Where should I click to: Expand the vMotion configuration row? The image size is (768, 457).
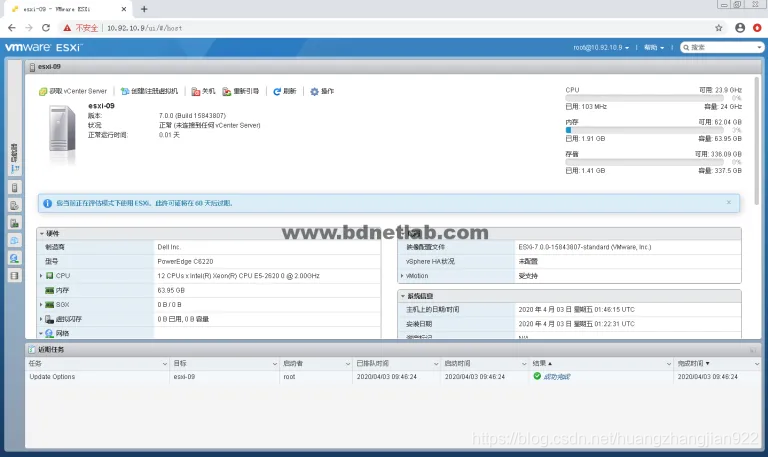pos(402,276)
